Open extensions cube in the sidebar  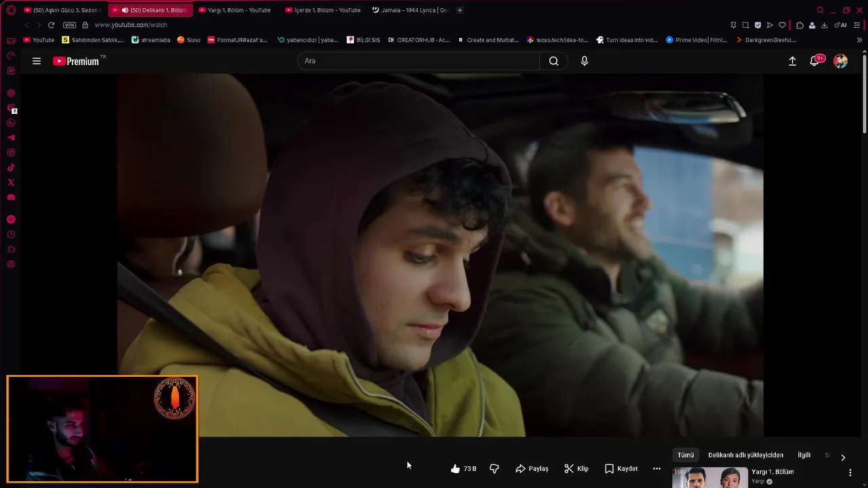(x=11, y=249)
